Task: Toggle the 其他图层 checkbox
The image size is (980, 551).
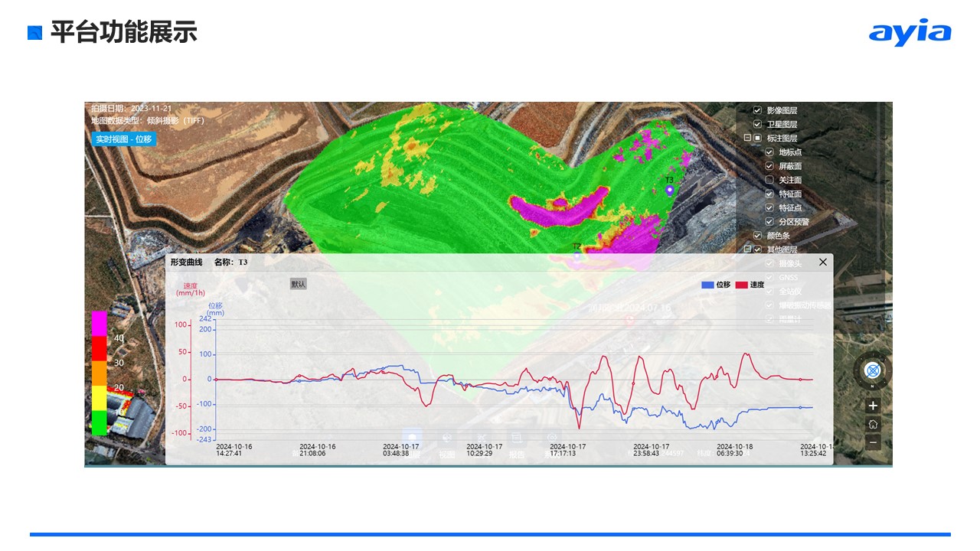Action: pyautogui.click(x=757, y=249)
